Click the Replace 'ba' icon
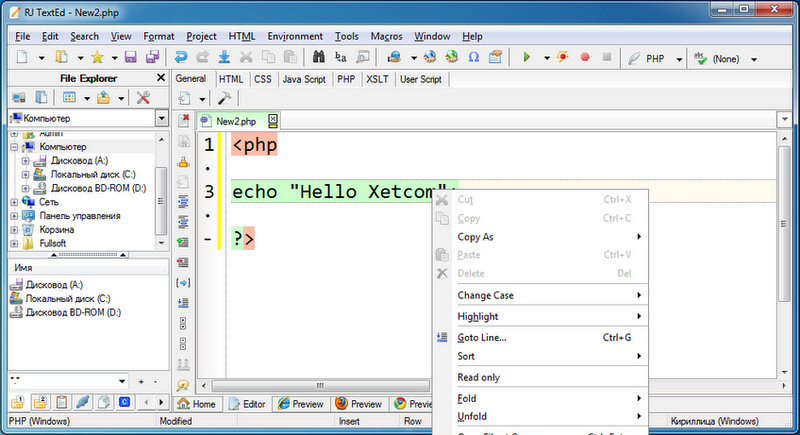The width and height of the screenshot is (800, 435). [341, 57]
